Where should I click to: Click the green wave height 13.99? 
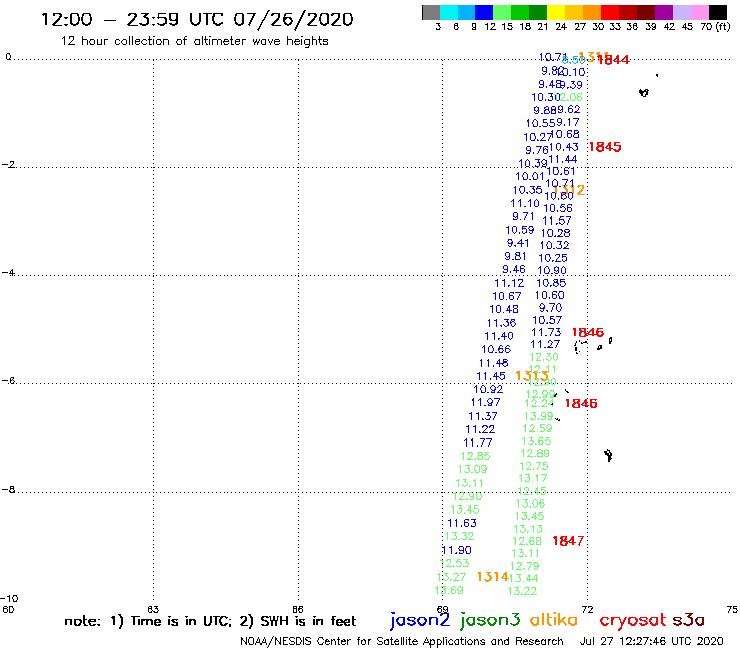pos(538,416)
